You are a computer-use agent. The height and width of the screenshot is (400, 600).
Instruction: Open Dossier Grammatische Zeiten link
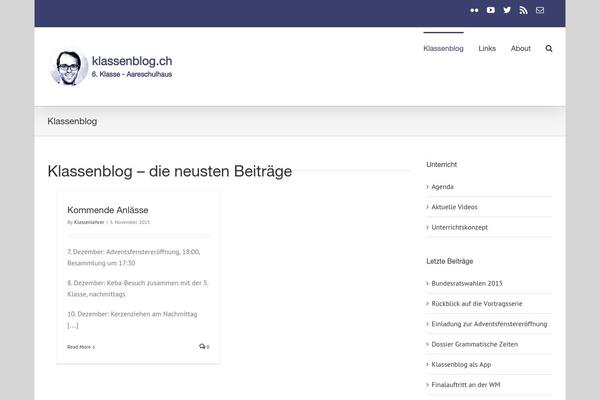pyautogui.click(x=474, y=344)
